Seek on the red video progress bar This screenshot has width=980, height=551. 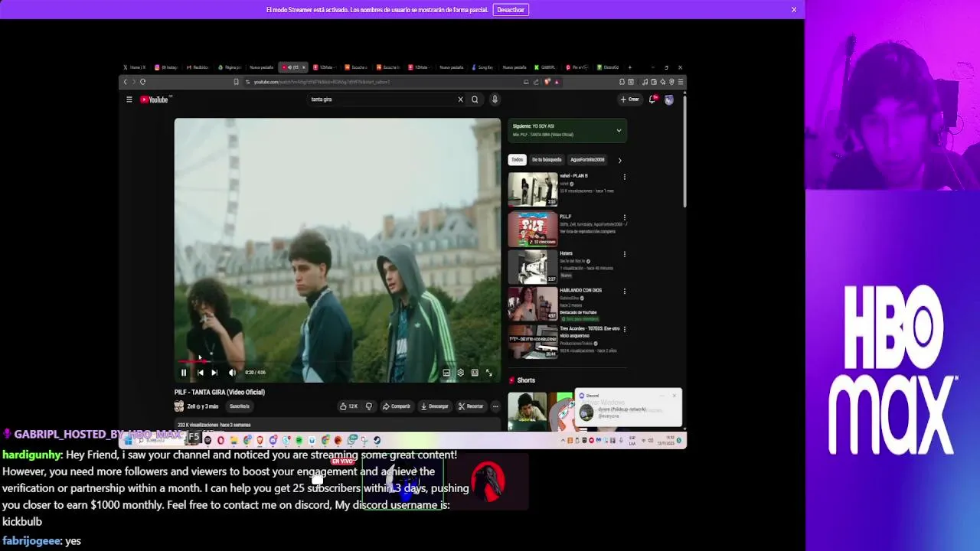tap(337, 362)
